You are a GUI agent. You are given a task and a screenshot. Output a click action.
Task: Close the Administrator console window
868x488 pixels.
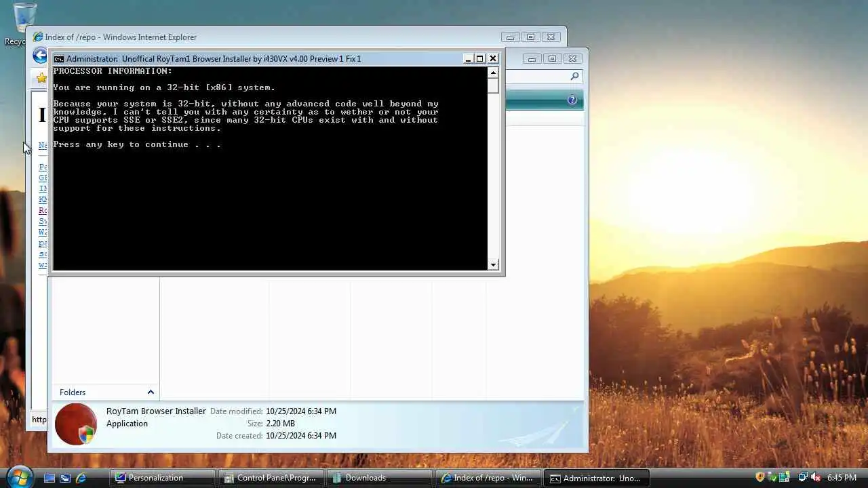point(493,59)
